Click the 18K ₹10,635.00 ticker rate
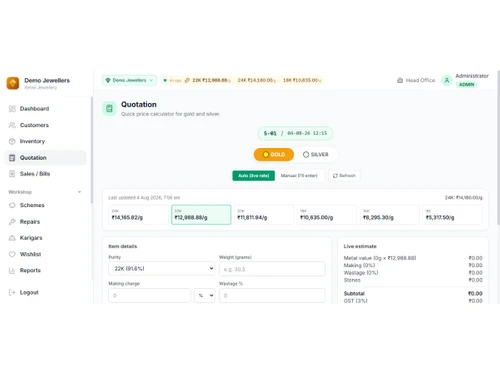 [x=302, y=80]
